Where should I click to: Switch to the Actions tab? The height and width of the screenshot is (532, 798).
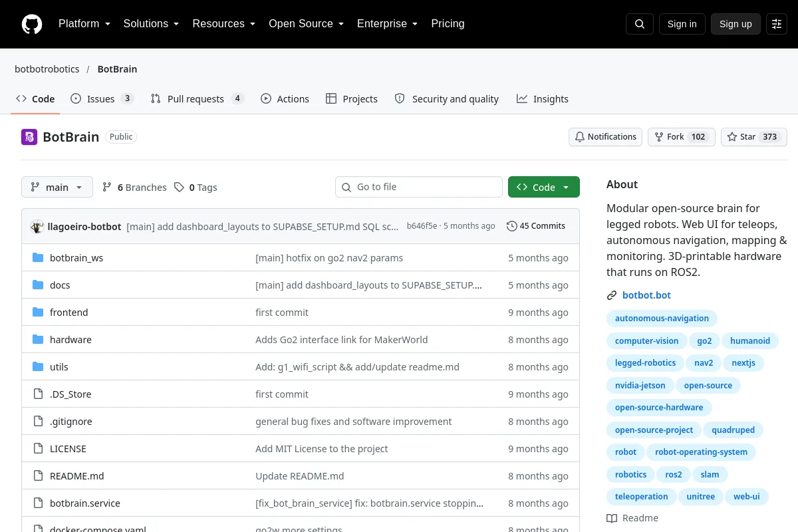click(285, 99)
